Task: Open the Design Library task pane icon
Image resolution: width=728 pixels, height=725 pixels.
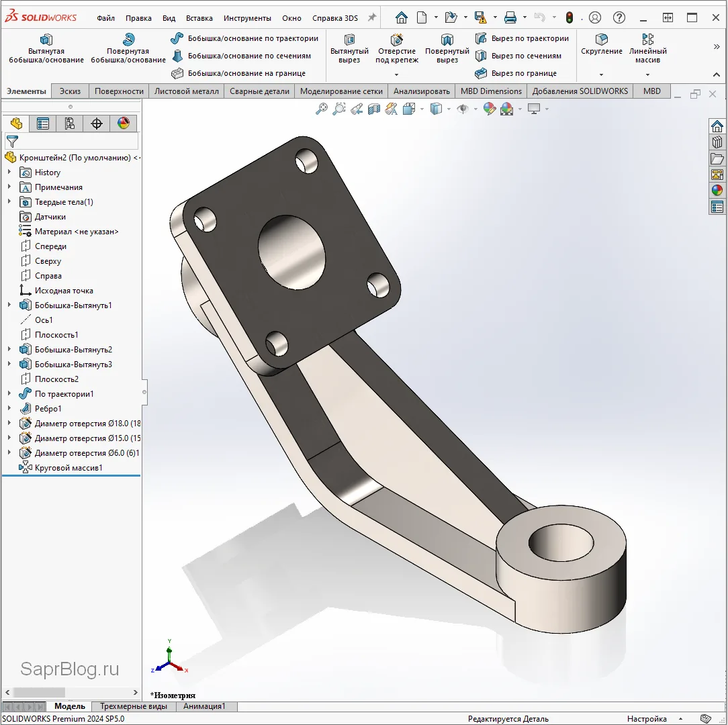Action: 717,142
